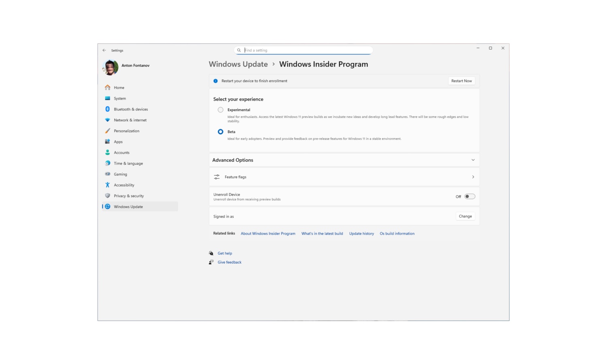Click the Network & internet wifi icon
The image size is (607, 364).
click(x=108, y=120)
